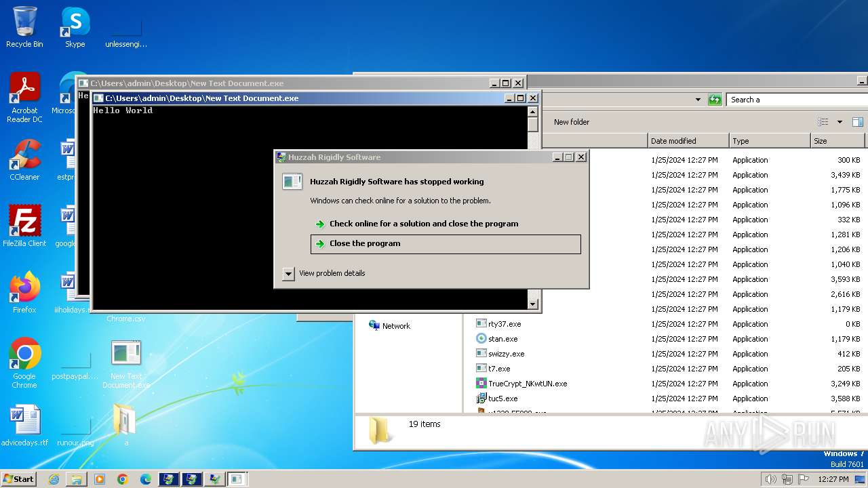This screenshot has width=868, height=488.
Task: Open the Skype desktop shortcut
Action: pyautogui.click(x=75, y=27)
